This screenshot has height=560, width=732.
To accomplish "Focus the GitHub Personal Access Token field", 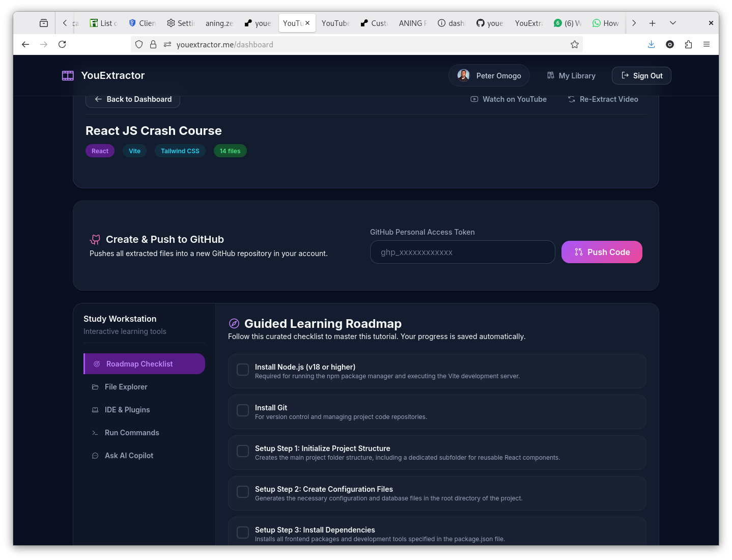I will (x=462, y=252).
